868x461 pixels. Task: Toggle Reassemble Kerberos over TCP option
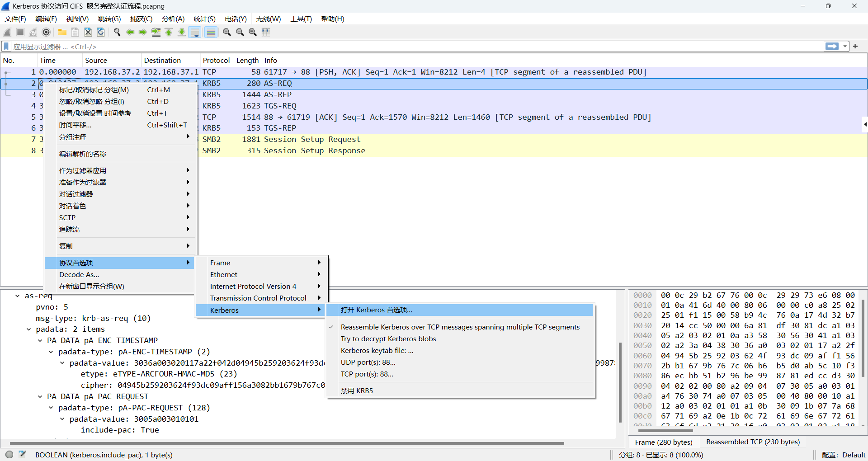(x=460, y=327)
